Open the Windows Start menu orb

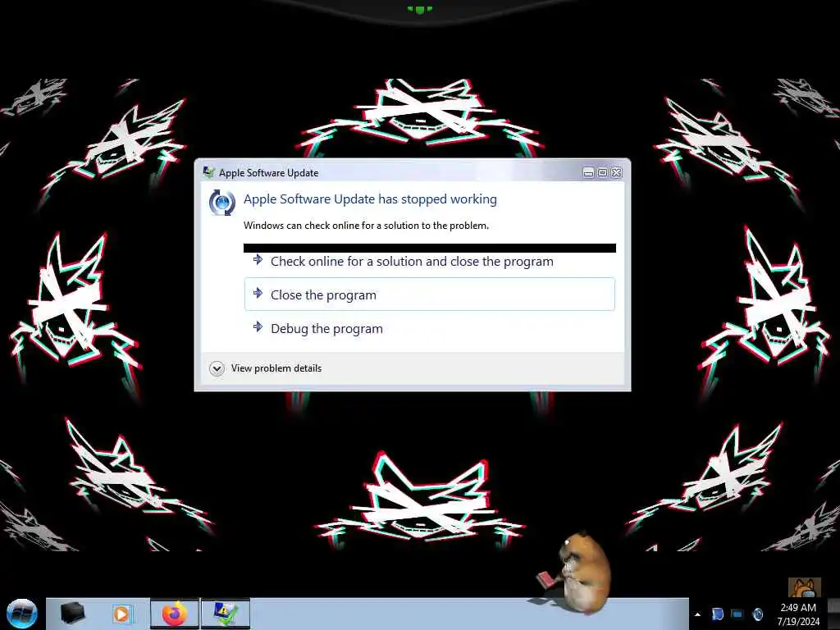click(x=22, y=614)
